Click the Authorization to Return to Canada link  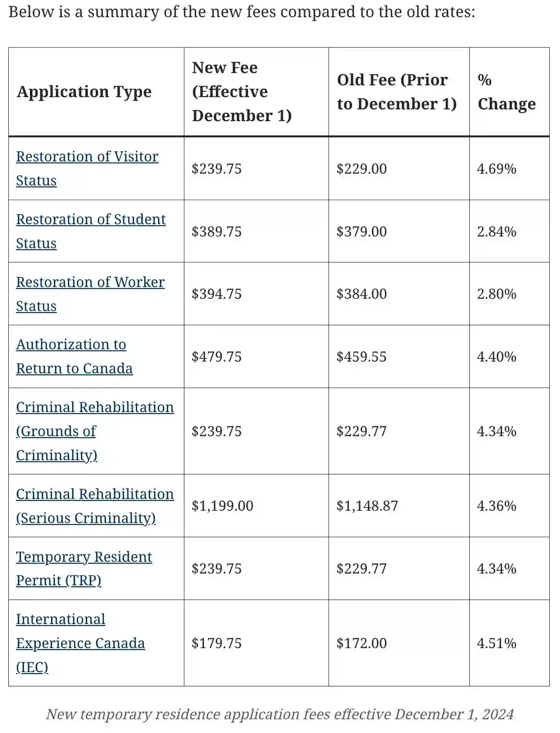tap(71, 345)
